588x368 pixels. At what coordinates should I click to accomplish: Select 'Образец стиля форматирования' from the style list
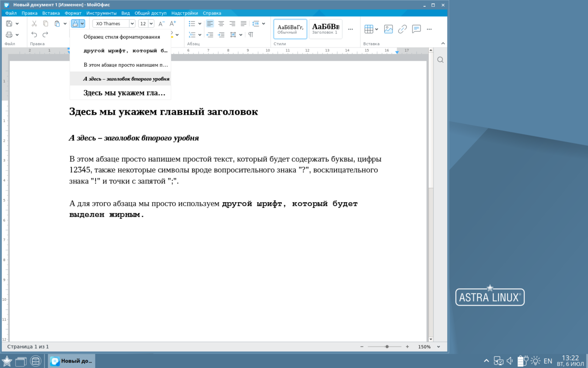pos(122,36)
